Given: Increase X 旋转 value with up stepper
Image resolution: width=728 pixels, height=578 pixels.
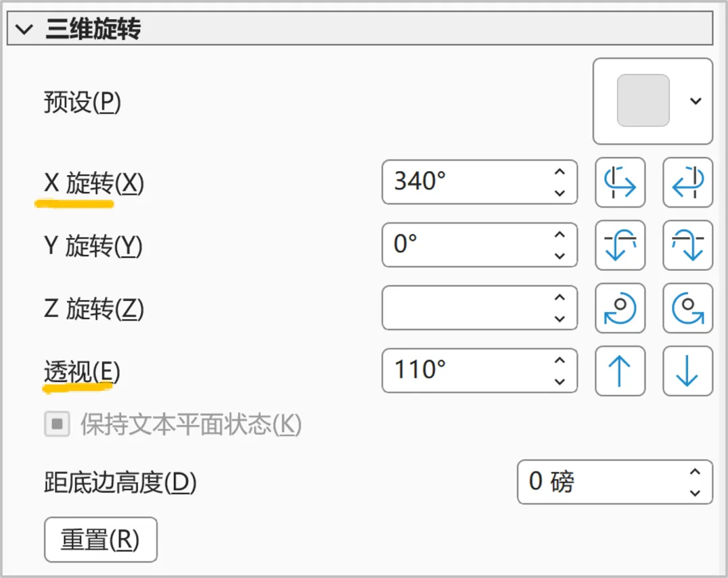Looking at the screenshot, I should [560, 172].
